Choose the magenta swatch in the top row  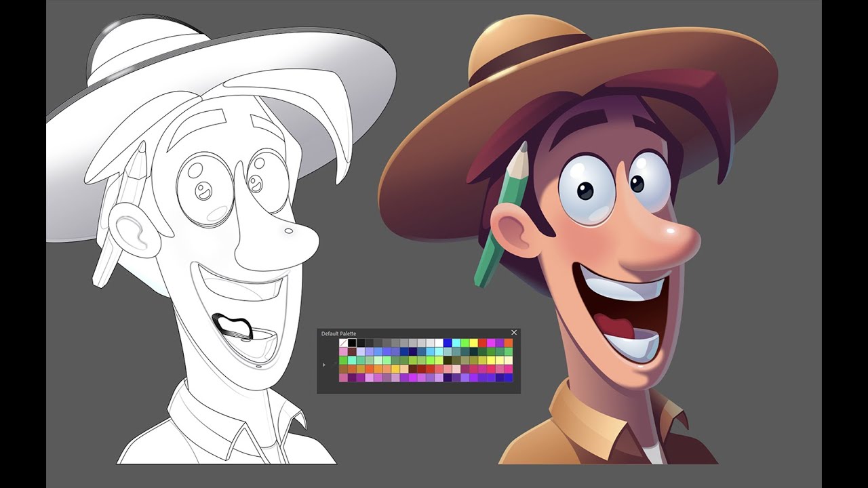492,343
